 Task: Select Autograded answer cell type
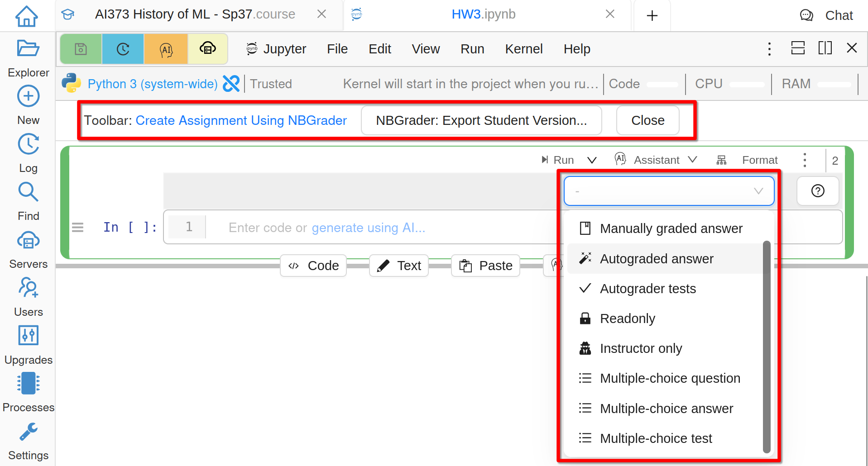tap(656, 259)
